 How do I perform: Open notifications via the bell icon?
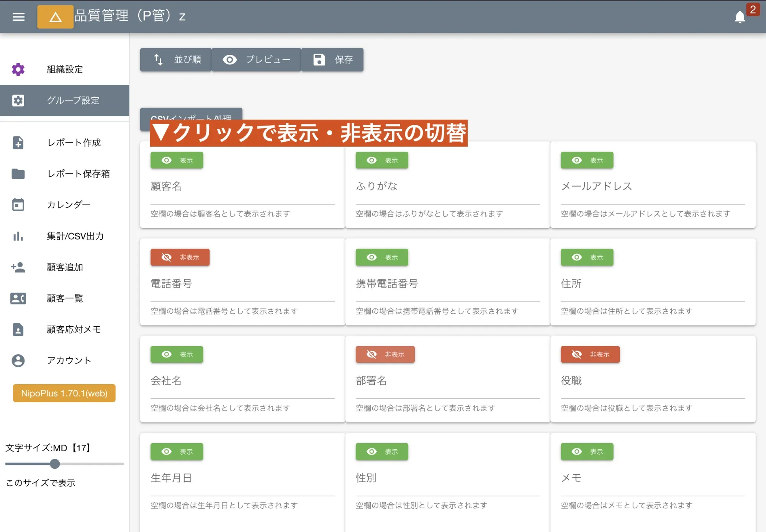(x=740, y=17)
